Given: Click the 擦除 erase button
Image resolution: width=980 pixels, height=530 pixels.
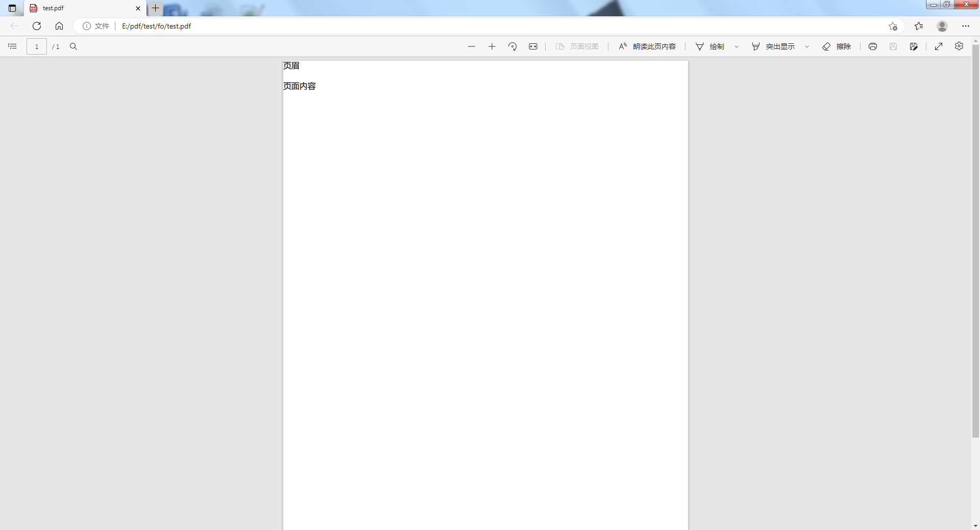Looking at the screenshot, I should click(x=837, y=46).
